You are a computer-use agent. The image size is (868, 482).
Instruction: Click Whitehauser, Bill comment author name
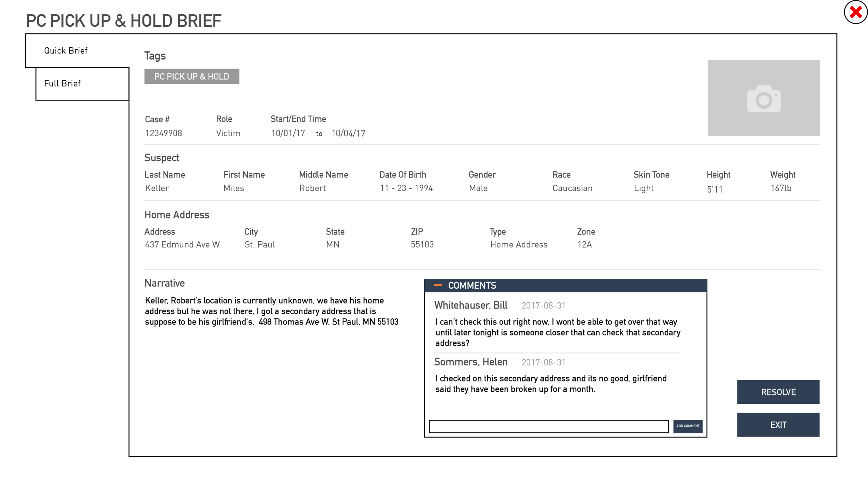click(470, 305)
